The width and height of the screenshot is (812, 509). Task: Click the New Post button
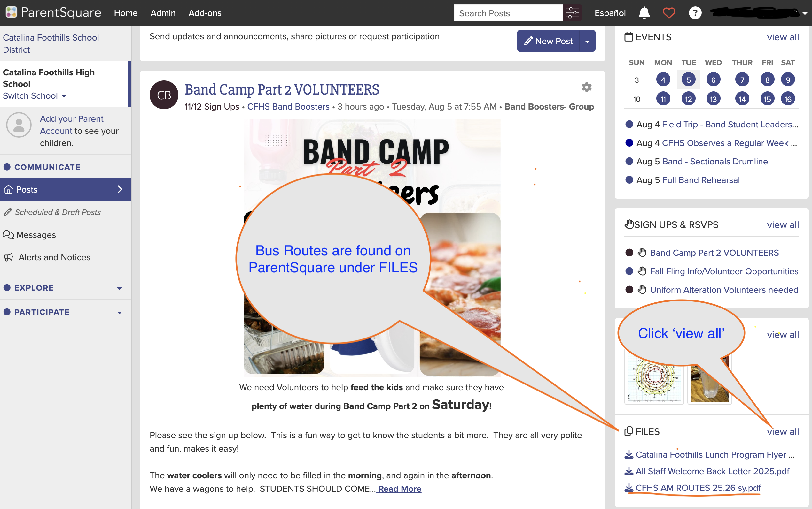tap(548, 41)
